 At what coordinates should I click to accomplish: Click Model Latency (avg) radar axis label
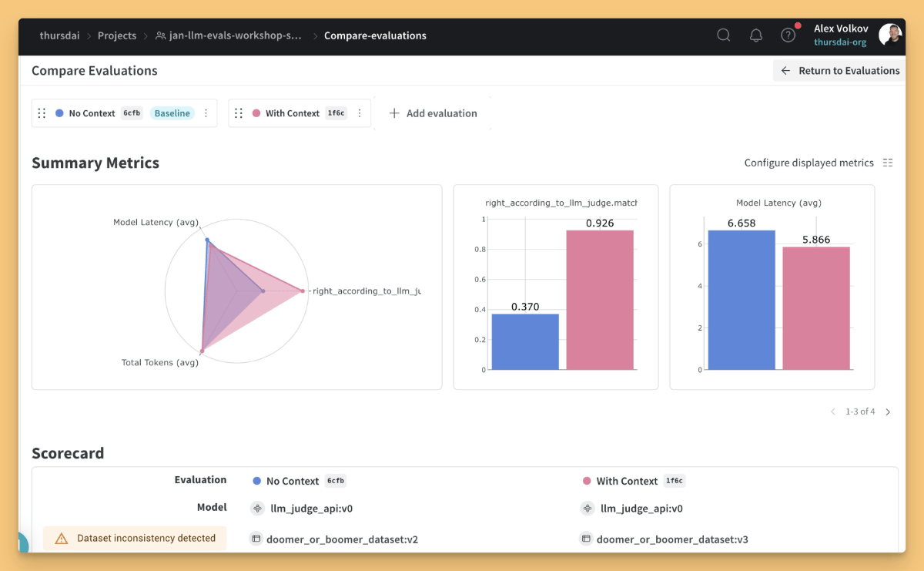pos(156,222)
